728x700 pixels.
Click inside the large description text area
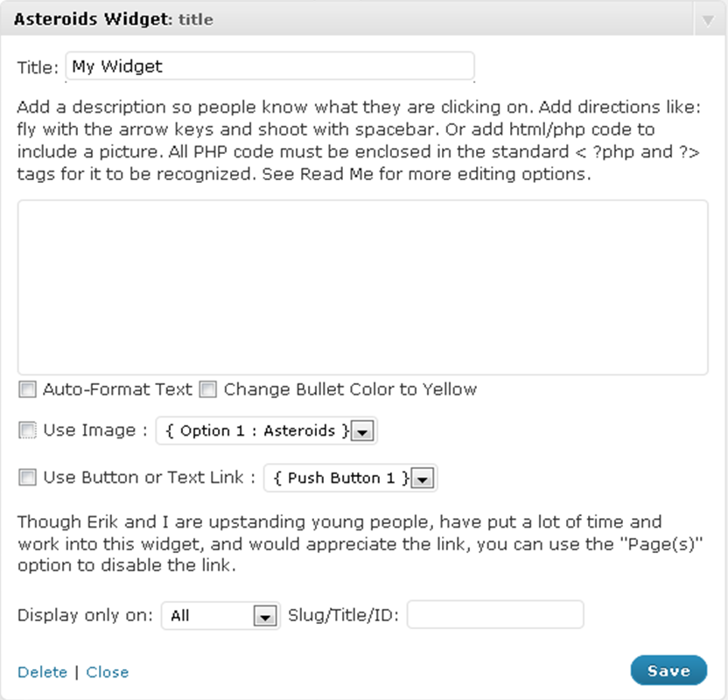[362, 287]
